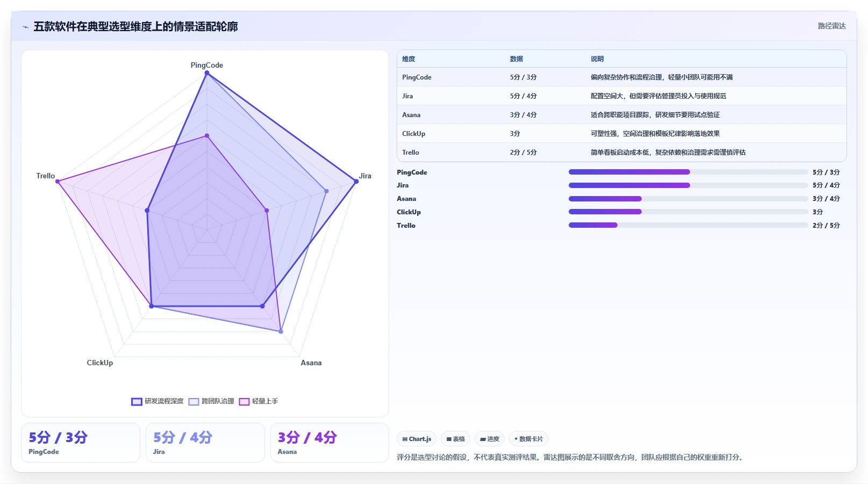Click the description 配置空间大，但需要评估管理员投入与使用规范
The height and width of the screenshot is (484, 868).
[658, 96]
